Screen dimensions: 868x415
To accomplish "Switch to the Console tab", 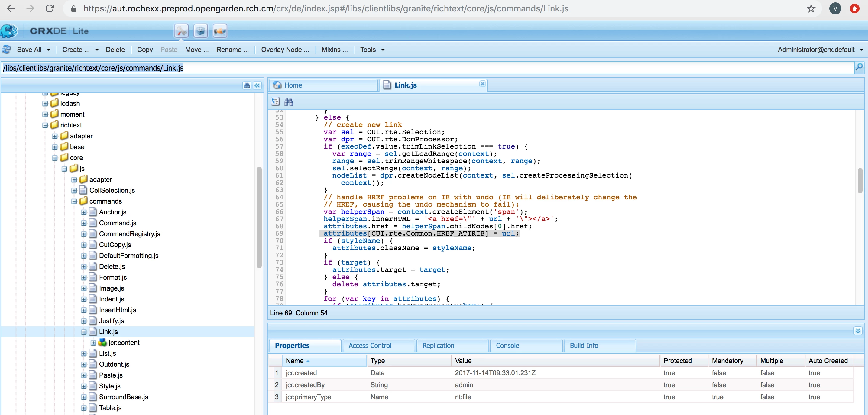I will coord(507,346).
